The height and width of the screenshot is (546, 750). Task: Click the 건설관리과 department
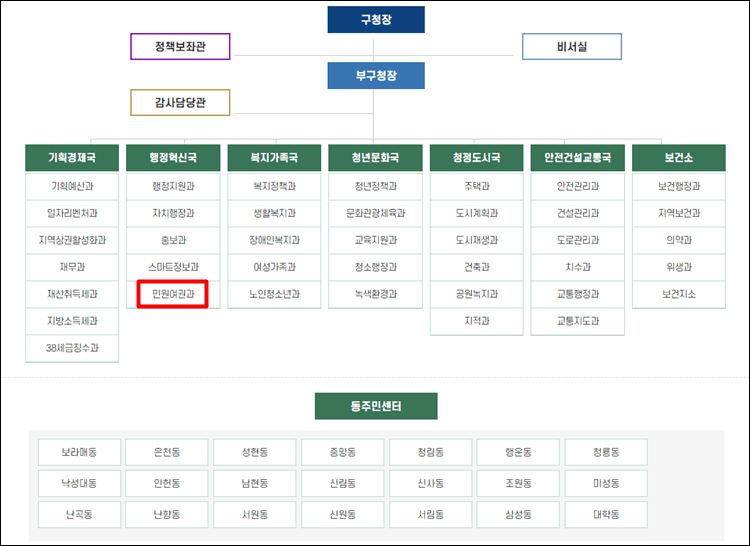pos(578,213)
